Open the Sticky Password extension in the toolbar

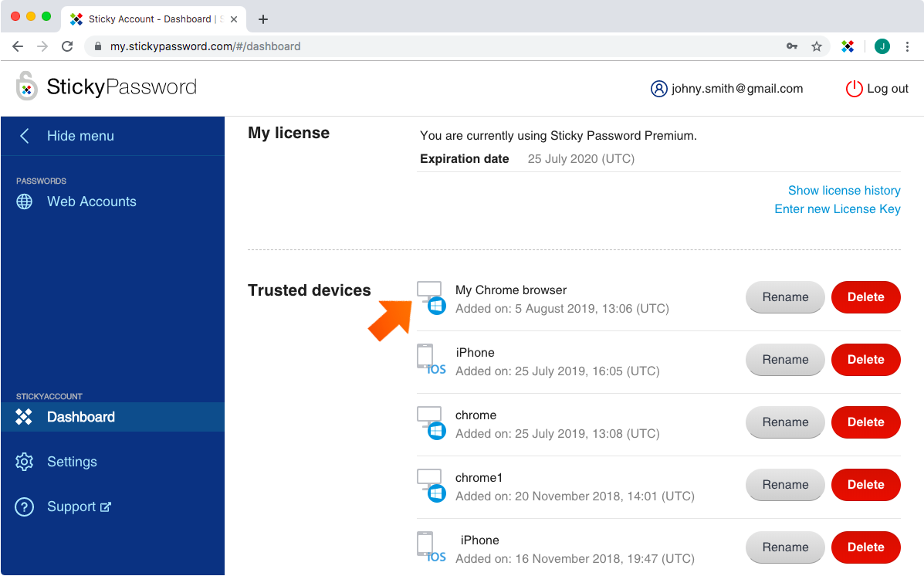848,46
